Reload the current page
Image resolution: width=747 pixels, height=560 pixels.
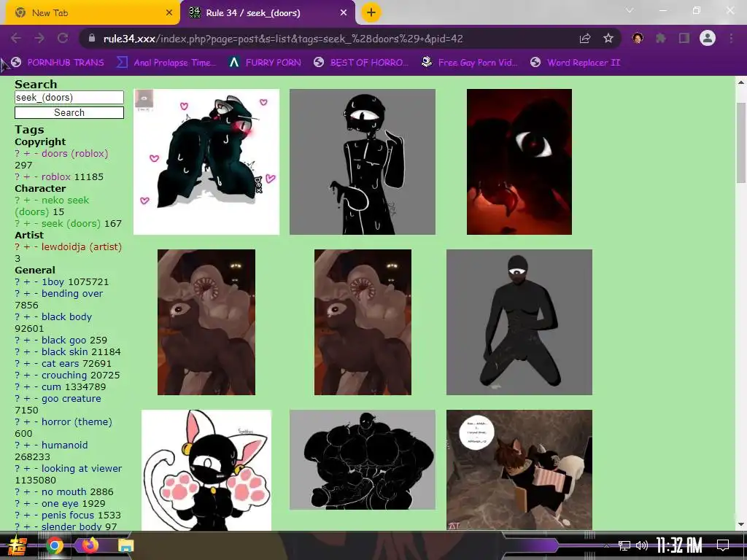point(63,39)
